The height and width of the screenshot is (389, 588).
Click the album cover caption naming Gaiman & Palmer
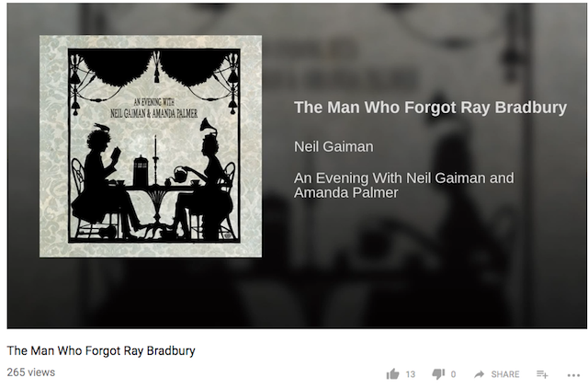153,109
